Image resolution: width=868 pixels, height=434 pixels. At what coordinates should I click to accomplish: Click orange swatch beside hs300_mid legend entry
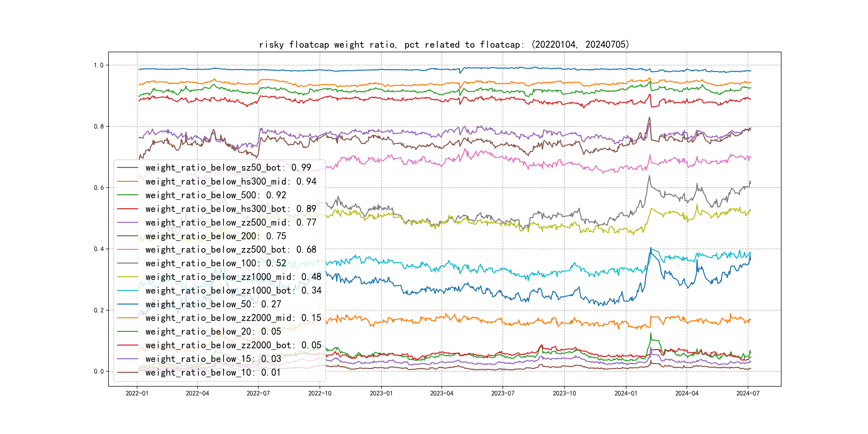tap(127, 181)
